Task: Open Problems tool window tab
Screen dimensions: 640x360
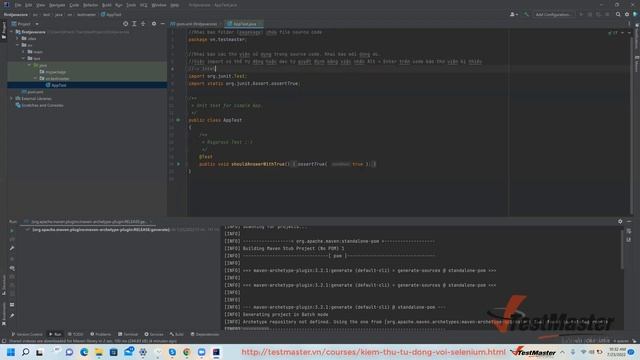Action: [100, 334]
